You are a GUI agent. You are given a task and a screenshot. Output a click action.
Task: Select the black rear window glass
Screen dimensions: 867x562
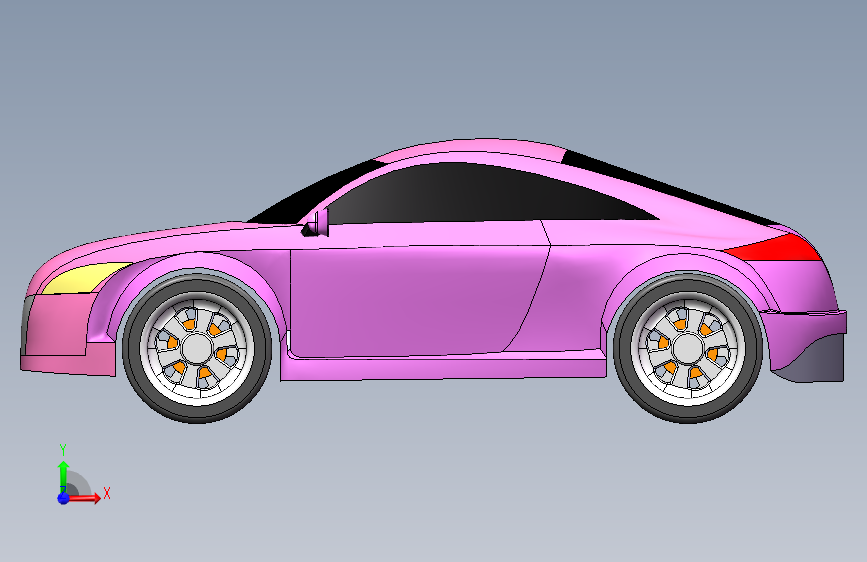pyautogui.click(x=664, y=185)
